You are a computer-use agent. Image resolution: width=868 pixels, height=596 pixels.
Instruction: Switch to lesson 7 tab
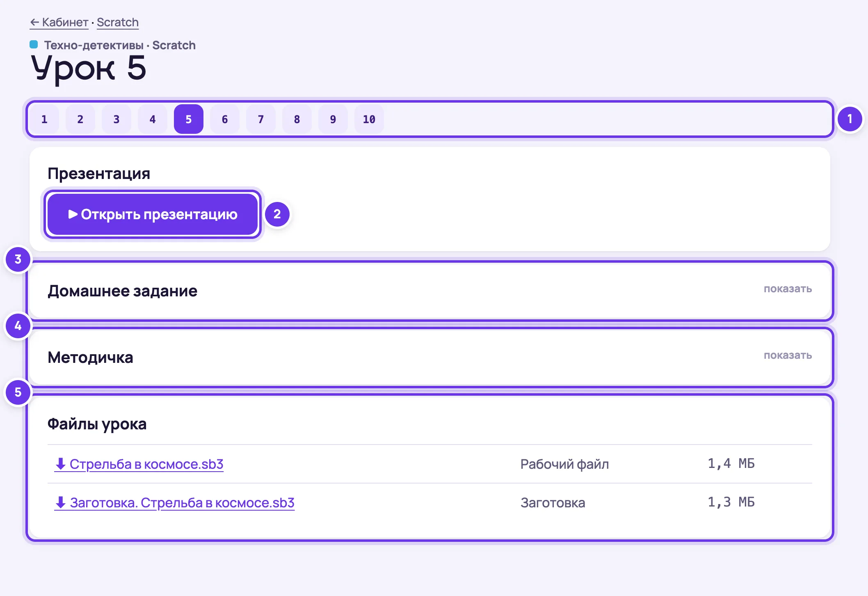[261, 119]
